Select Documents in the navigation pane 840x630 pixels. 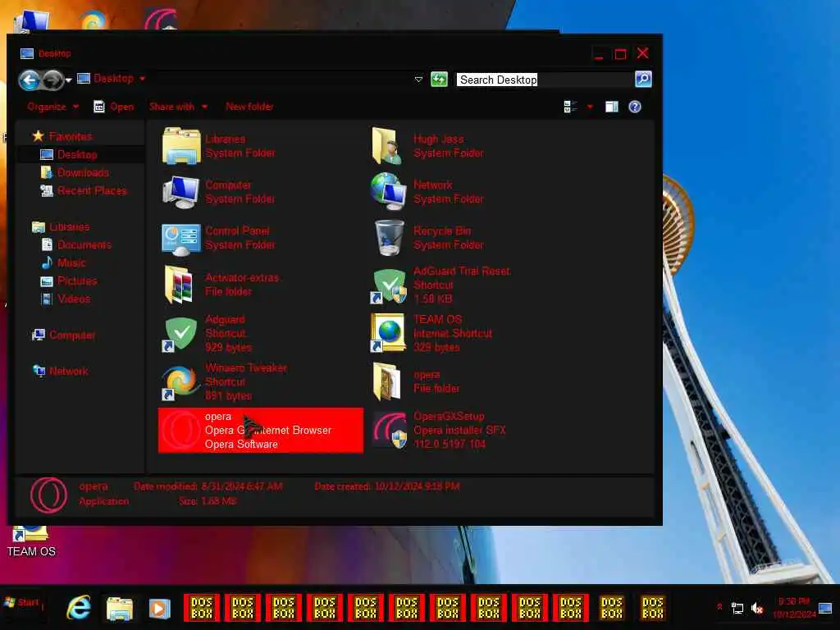[76, 244]
